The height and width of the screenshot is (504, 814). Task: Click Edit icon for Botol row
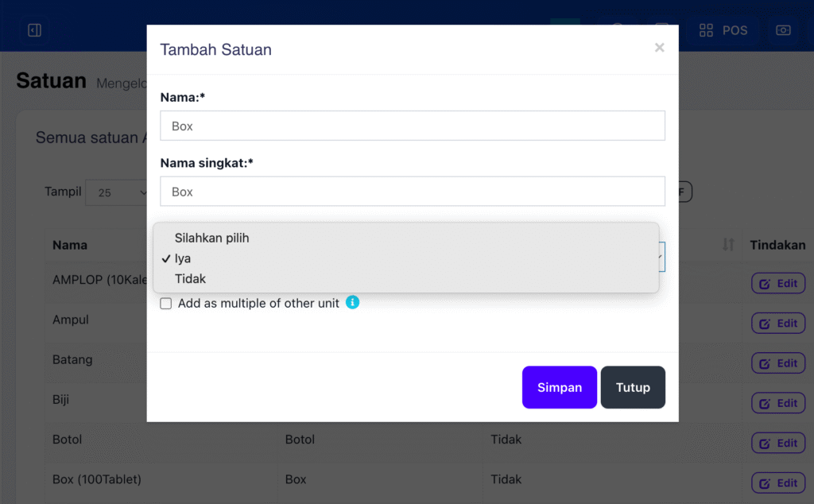765,444
